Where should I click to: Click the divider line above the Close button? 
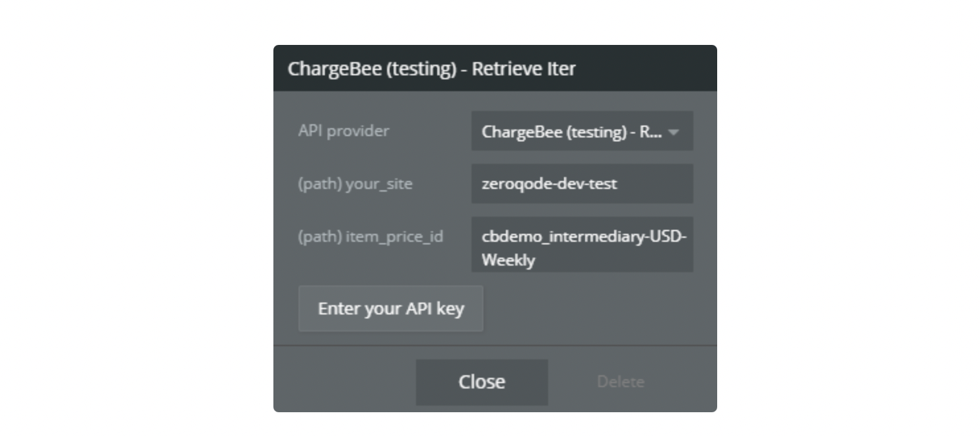pos(495,345)
